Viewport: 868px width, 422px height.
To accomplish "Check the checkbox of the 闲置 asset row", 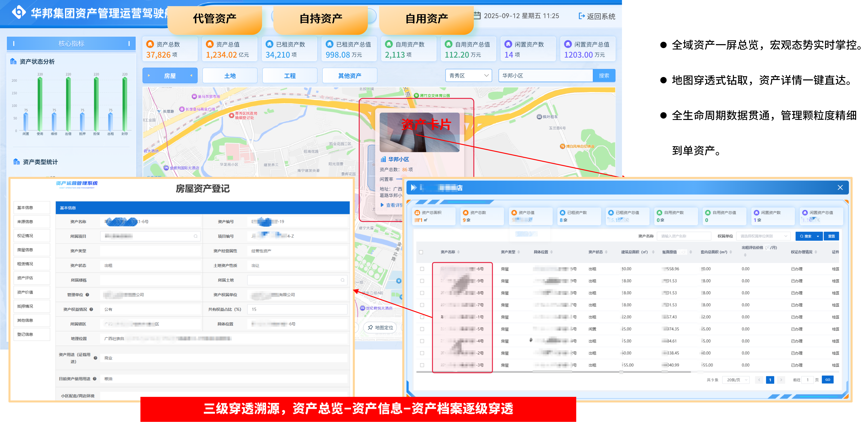I will [x=422, y=329].
